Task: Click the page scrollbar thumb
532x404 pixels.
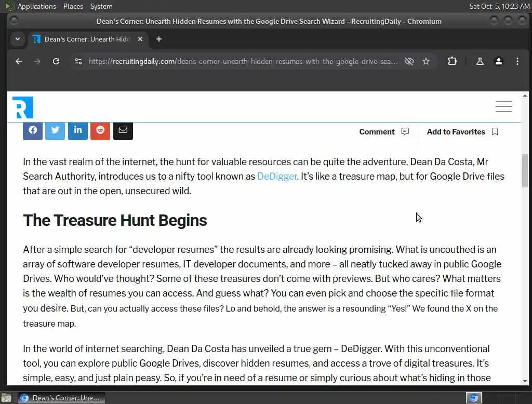Action: tap(525, 170)
